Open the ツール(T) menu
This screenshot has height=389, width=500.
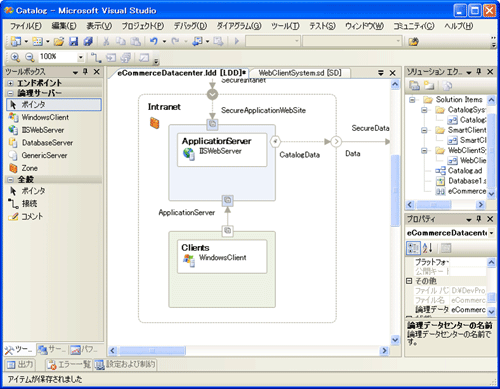[285, 26]
